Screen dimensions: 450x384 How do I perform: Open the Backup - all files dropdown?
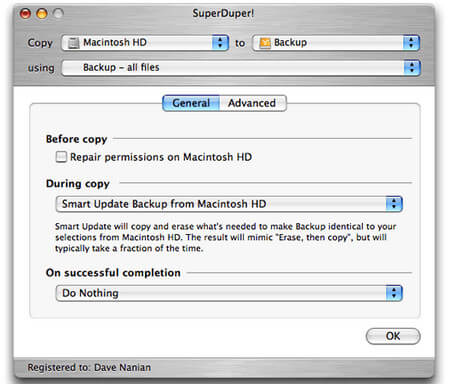tap(241, 68)
